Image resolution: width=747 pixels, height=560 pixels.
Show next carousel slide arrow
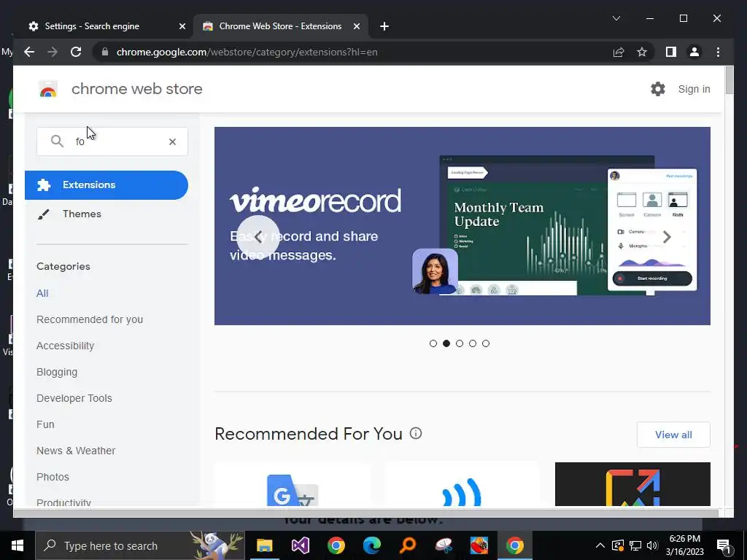click(667, 237)
